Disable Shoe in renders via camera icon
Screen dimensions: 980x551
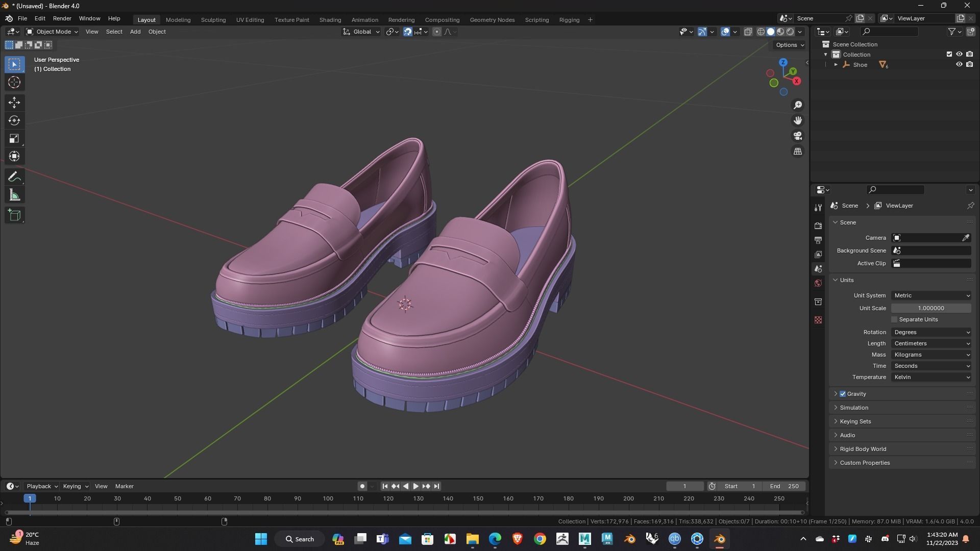pos(969,64)
